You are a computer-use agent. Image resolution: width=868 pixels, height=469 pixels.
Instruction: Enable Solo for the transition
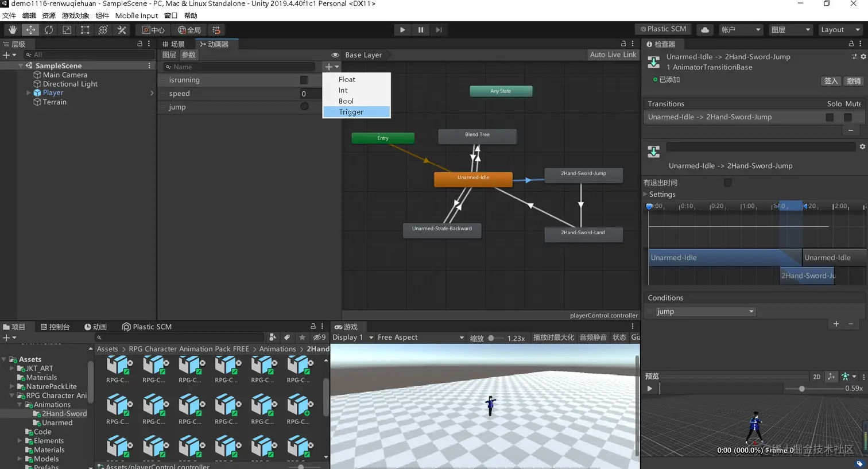[830, 117]
